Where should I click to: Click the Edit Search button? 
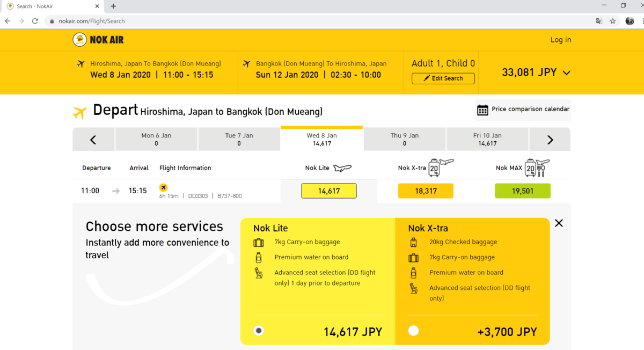click(x=443, y=78)
